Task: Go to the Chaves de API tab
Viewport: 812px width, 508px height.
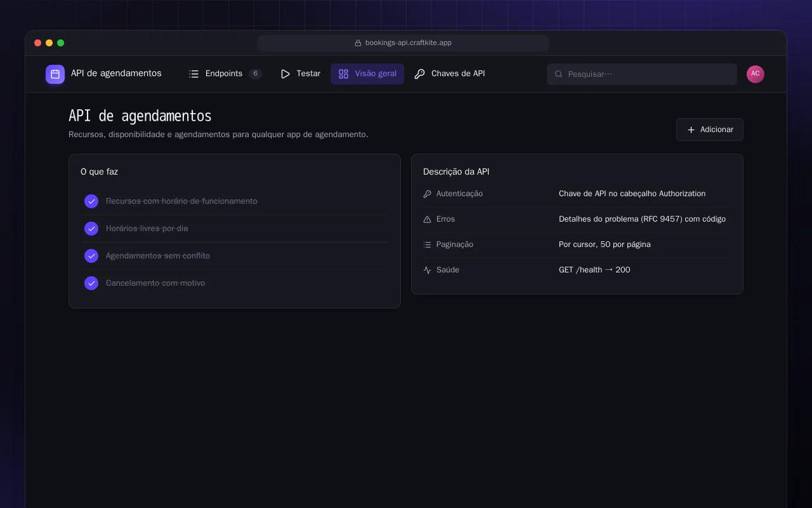Action: pos(450,74)
